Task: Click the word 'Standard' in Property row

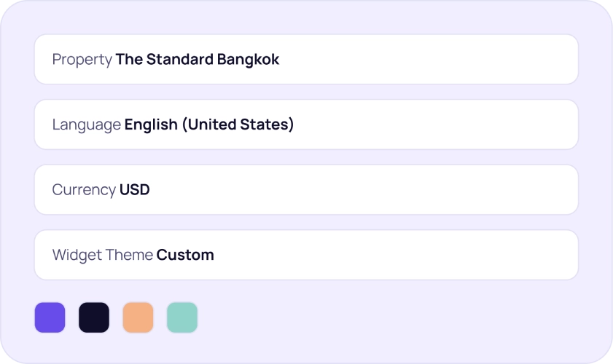Action: 180,60
